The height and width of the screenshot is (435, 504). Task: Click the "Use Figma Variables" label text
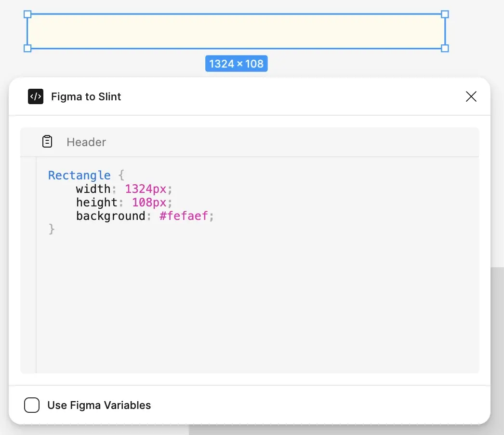(99, 405)
